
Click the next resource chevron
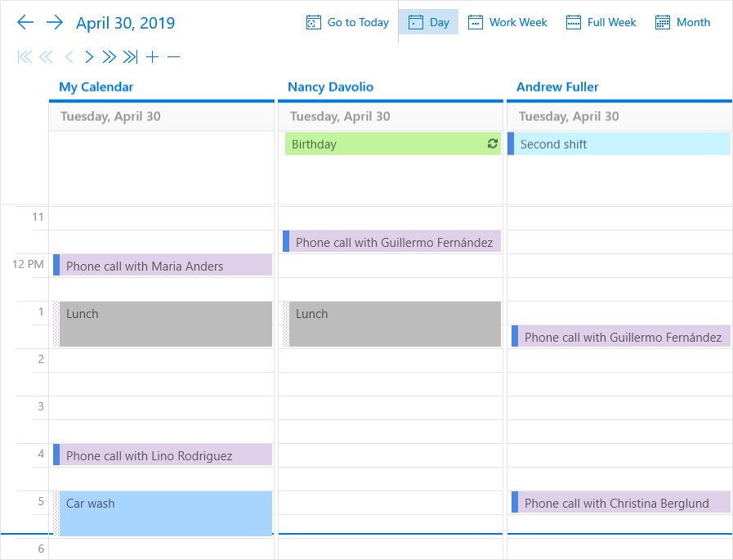pos(89,57)
